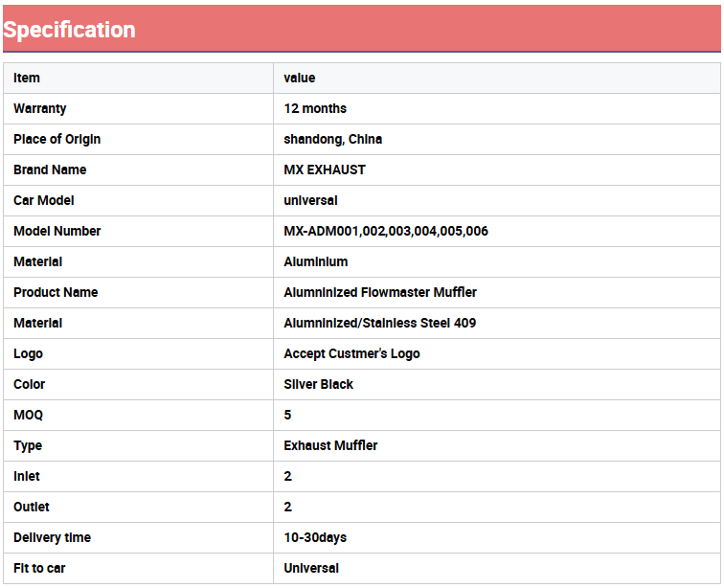Image resolution: width=724 pixels, height=588 pixels.
Task: Select the Car Model label
Action: 44,200
